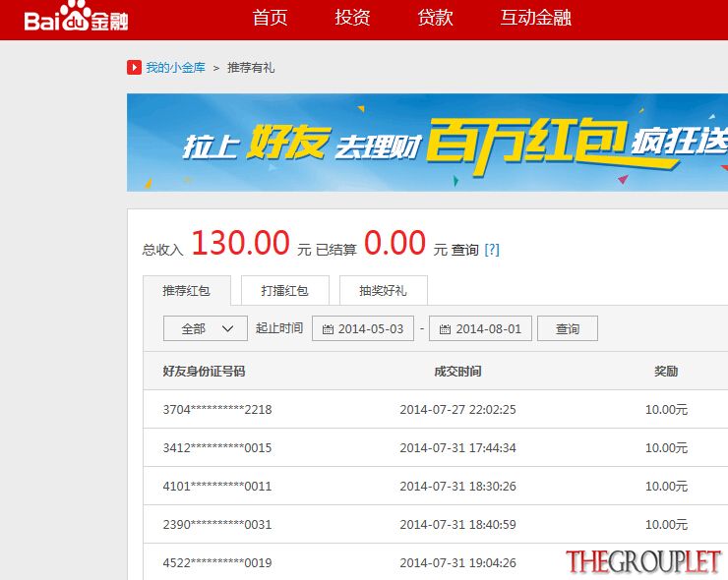Click 10.00元 reward in 3412 row
The width and height of the screenshot is (728, 580).
tap(666, 448)
